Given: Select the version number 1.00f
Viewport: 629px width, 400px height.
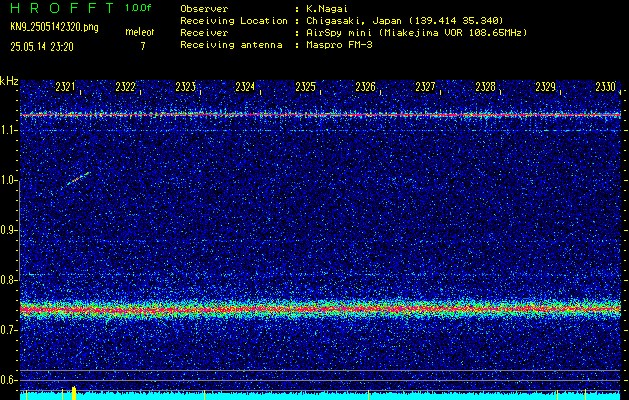Looking at the screenshot, I should pos(138,8).
